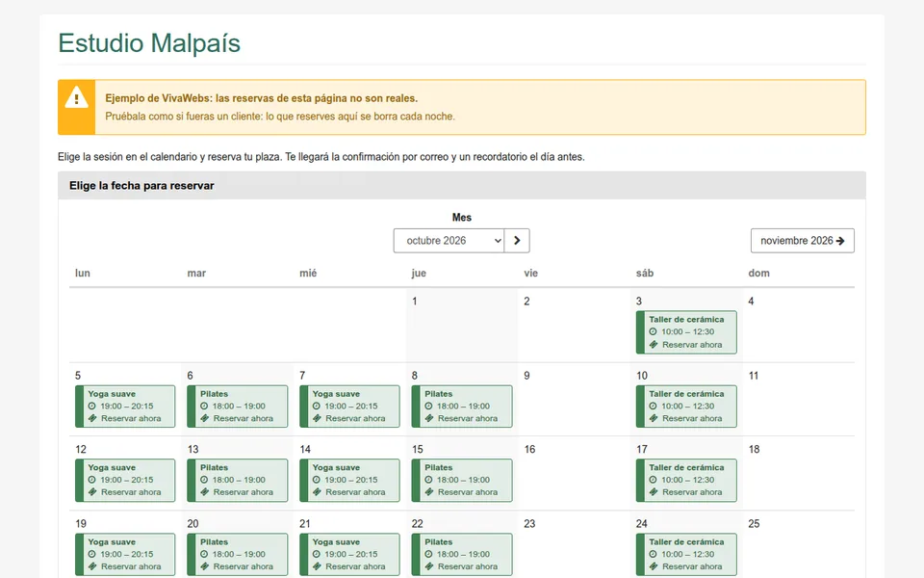Click the ticket icon in day 17's Taller de cerámica

pyautogui.click(x=654, y=492)
